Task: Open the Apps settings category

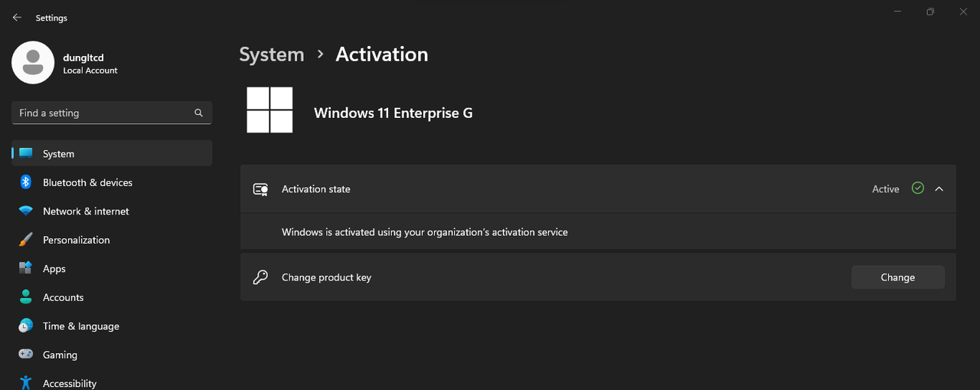Action: pos(54,269)
